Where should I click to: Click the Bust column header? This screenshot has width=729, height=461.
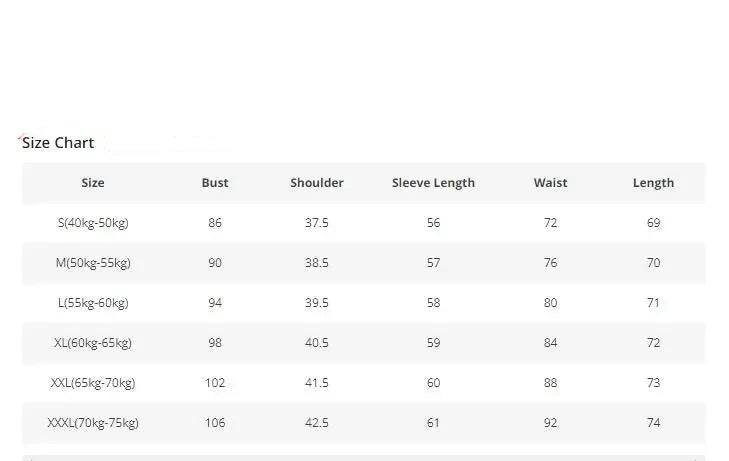[215, 183]
